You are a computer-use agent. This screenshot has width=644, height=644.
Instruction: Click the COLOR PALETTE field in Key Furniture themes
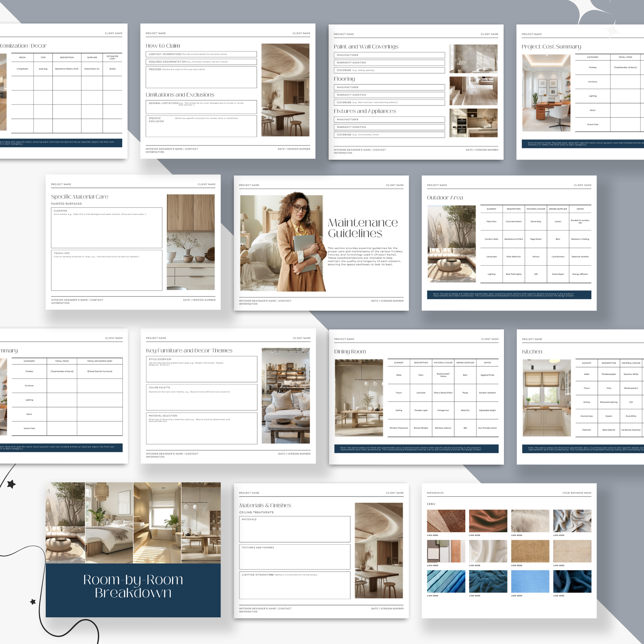tap(201, 397)
